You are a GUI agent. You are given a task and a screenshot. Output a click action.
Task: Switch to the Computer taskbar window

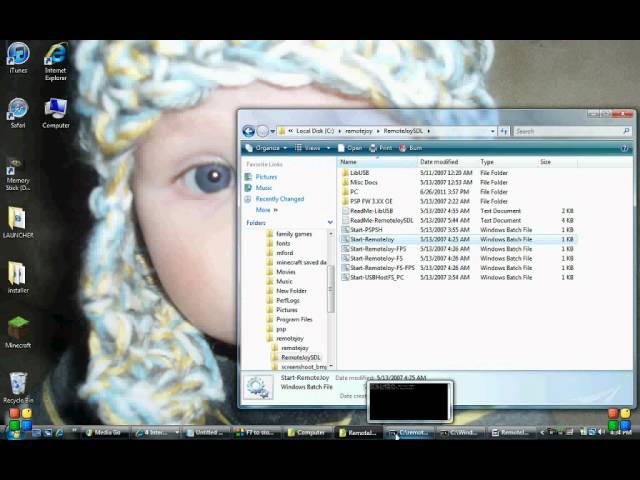[308, 433]
